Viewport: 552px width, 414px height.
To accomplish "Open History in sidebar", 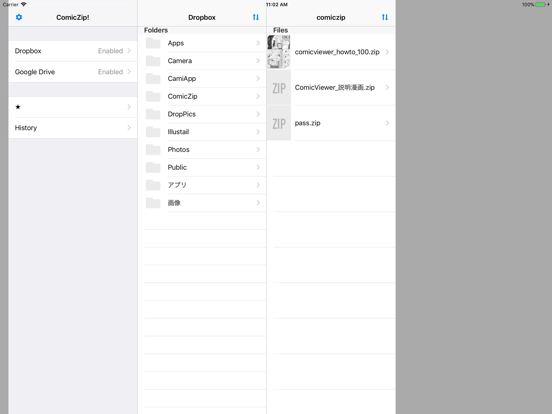I will pyautogui.click(x=73, y=128).
